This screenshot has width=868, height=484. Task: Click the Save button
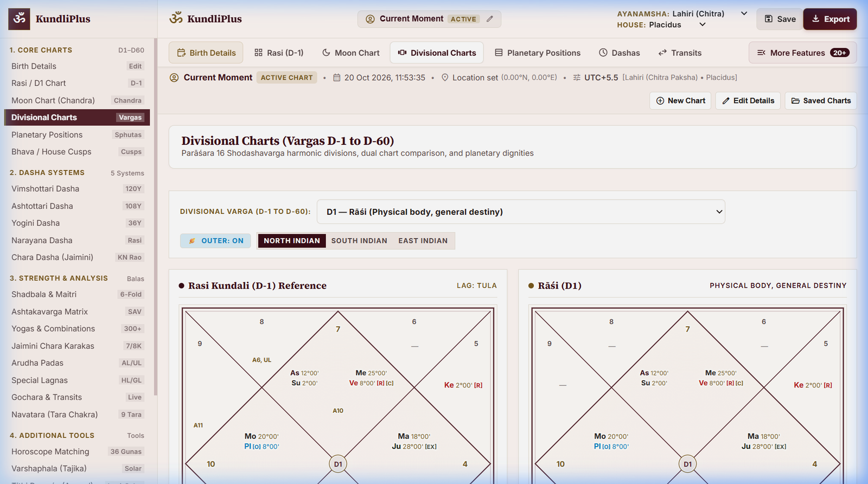[780, 19]
